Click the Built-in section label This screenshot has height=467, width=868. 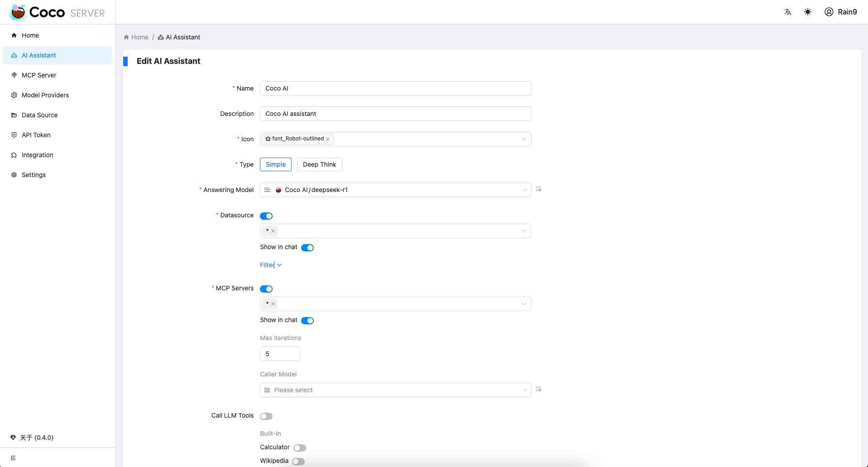click(x=270, y=433)
